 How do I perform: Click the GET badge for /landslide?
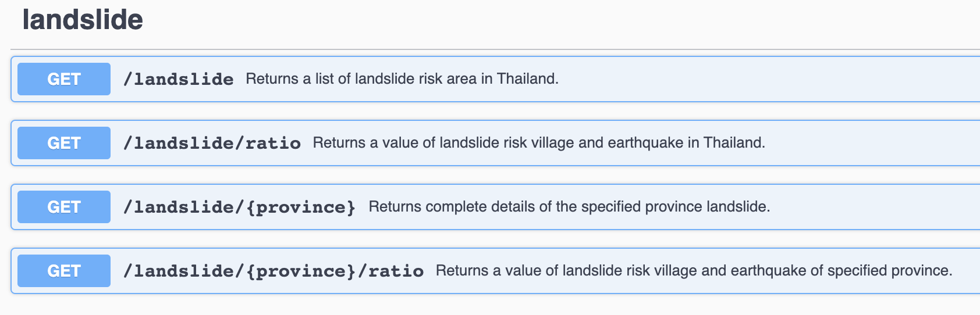pyautogui.click(x=64, y=79)
